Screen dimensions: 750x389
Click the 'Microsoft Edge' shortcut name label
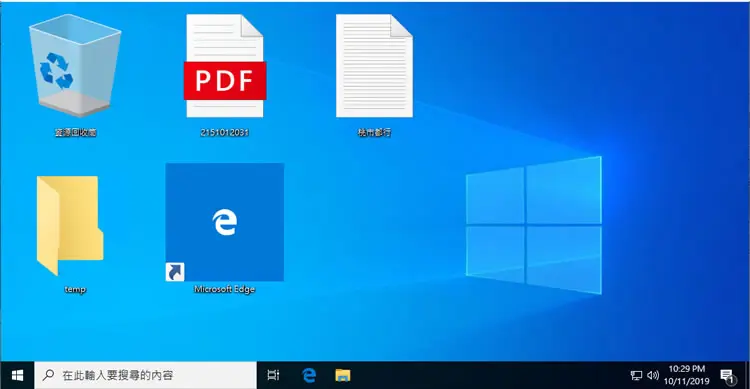click(224, 289)
